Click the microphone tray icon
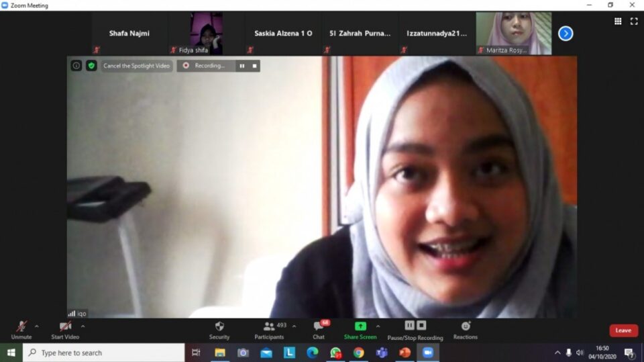This screenshot has height=362, width=644. 569,353
